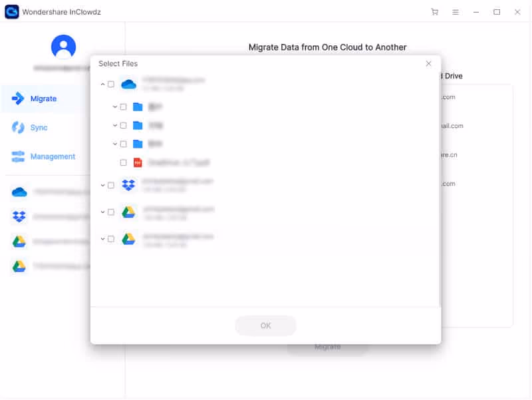This screenshot has height=400, width=532.
Task: Close the Select Files dialog
Action: click(429, 63)
